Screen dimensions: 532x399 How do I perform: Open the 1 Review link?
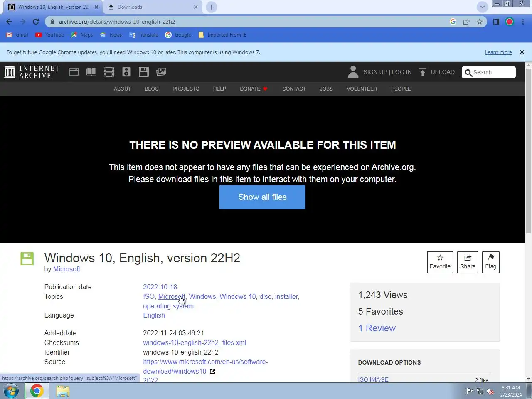pos(377,328)
